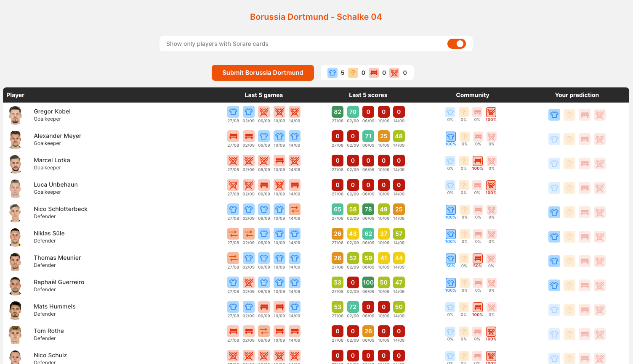Click the Last 5 games column header

point(264,95)
